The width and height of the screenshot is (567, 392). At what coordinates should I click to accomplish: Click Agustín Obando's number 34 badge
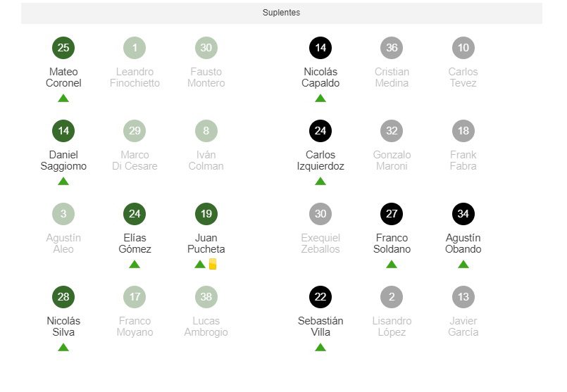(x=463, y=214)
